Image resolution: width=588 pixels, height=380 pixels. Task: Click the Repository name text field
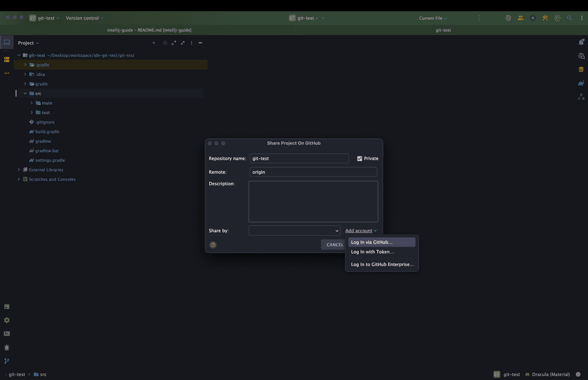click(x=299, y=159)
